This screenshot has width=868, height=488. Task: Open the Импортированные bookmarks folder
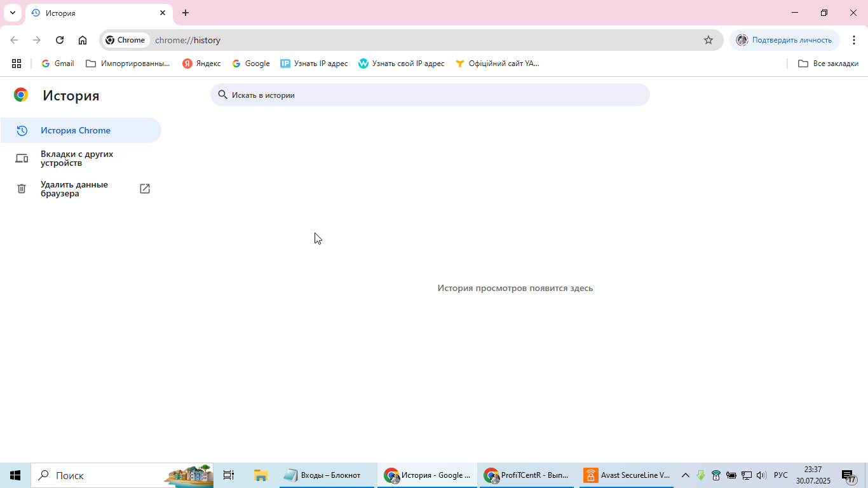tap(128, 64)
